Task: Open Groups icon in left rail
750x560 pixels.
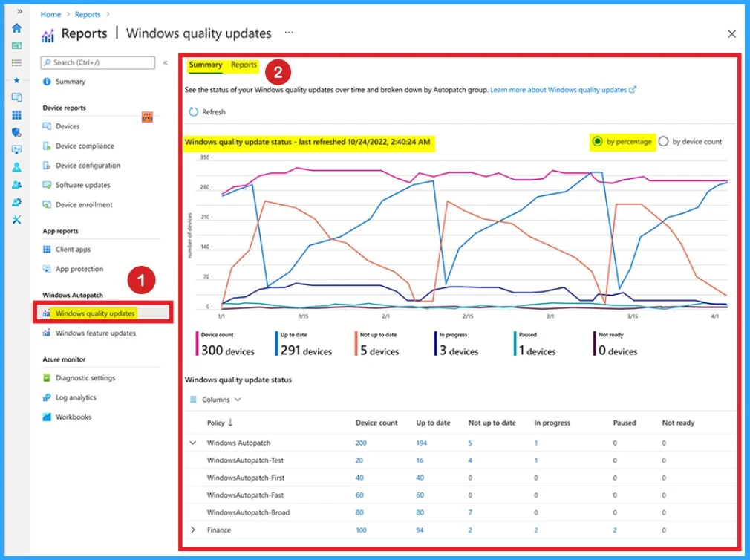Action: click(17, 185)
